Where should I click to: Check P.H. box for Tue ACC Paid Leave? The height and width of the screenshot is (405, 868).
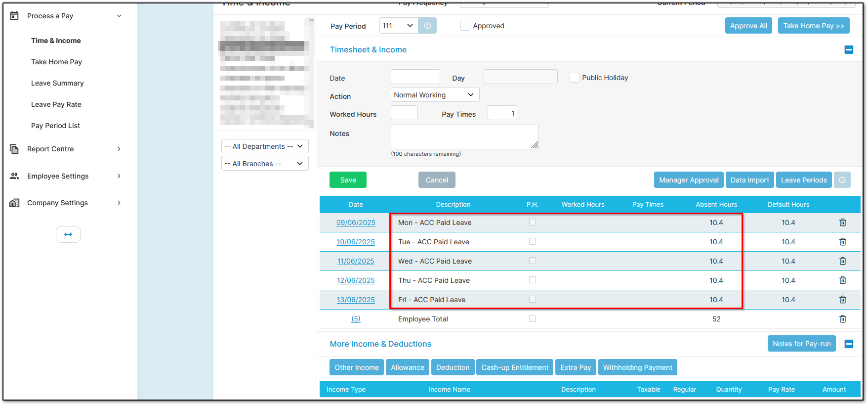coord(533,241)
